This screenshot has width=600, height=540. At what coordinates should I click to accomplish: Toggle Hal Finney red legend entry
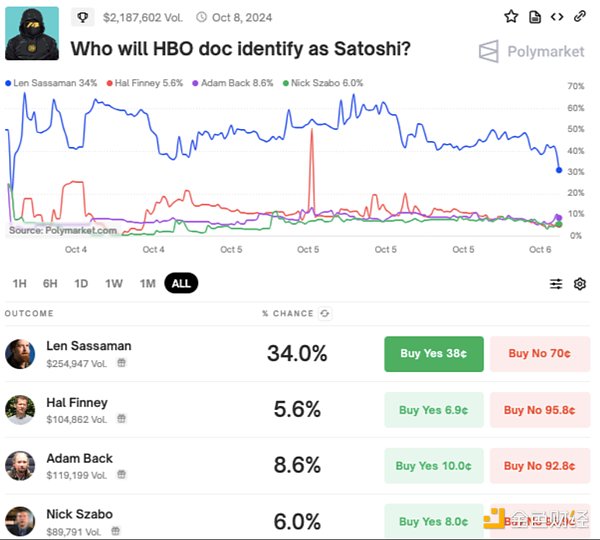click(146, 82)
